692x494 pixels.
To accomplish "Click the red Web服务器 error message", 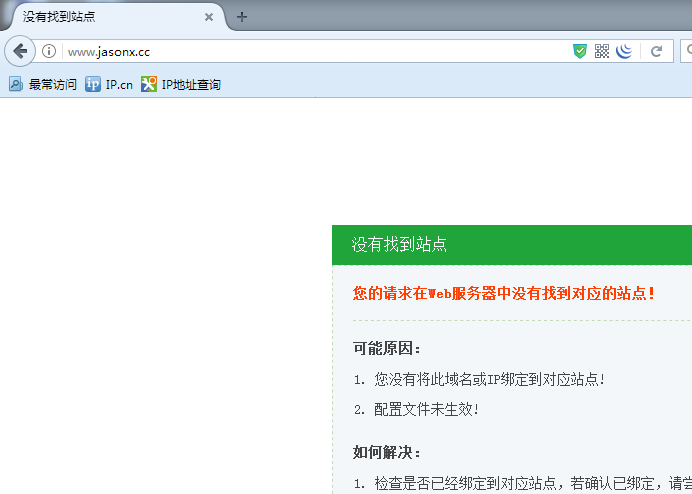I will 504,293.
